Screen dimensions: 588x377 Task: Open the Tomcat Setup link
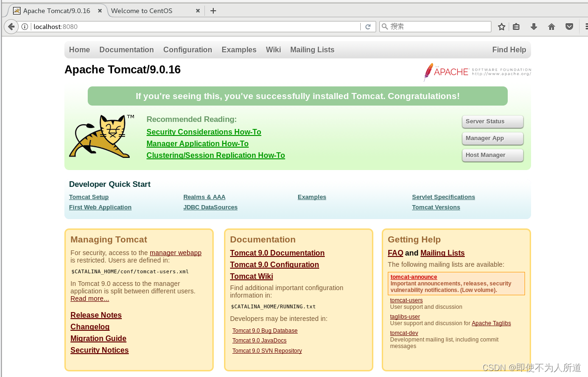click(x=89, y=197)
